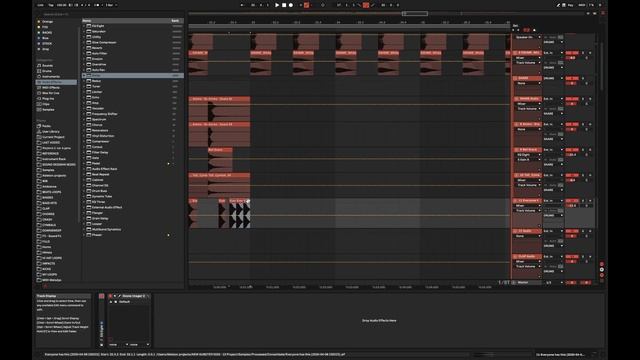Stop playback with the transport Stop button
The width and height of the screenshot is (640, 360).
coord(284,5)
